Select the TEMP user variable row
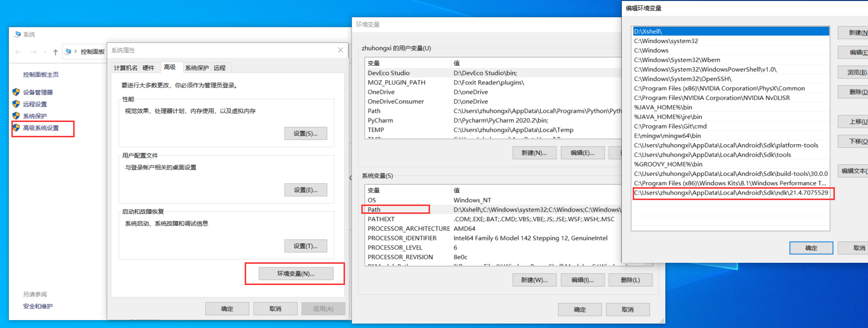 [x=493, y=130]
